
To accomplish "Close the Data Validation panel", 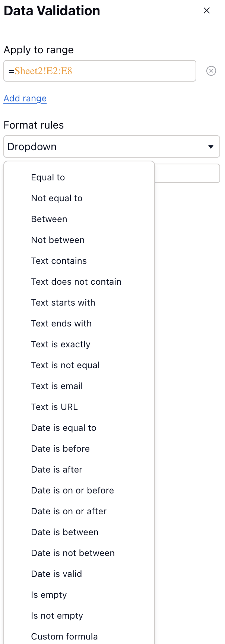I will pyautogui.click(x=207, y=10).
